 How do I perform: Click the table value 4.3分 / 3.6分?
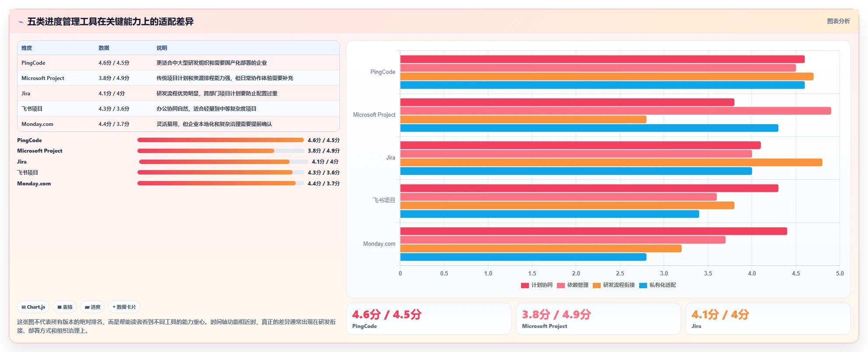pyautogui.click(x=114, y=108)
